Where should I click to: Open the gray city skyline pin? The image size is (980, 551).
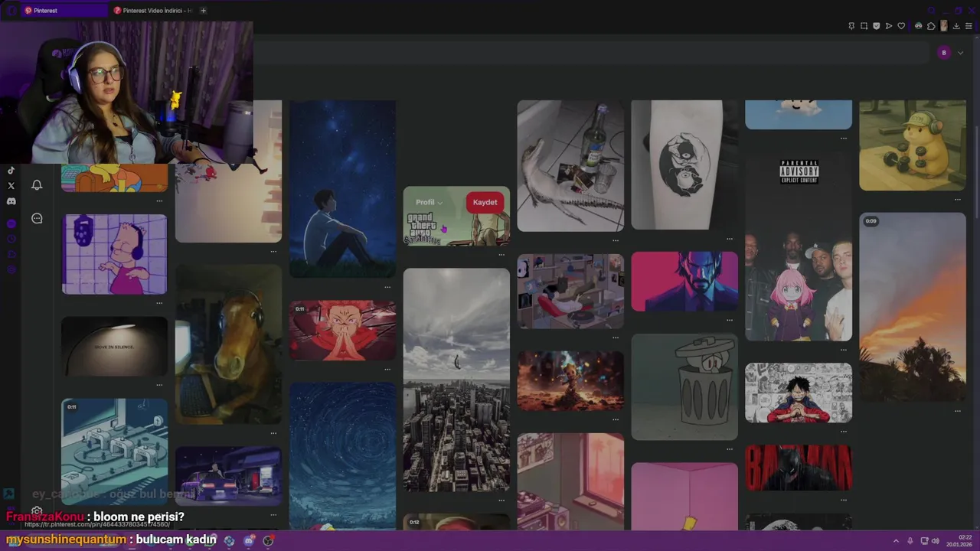[456, 380]
